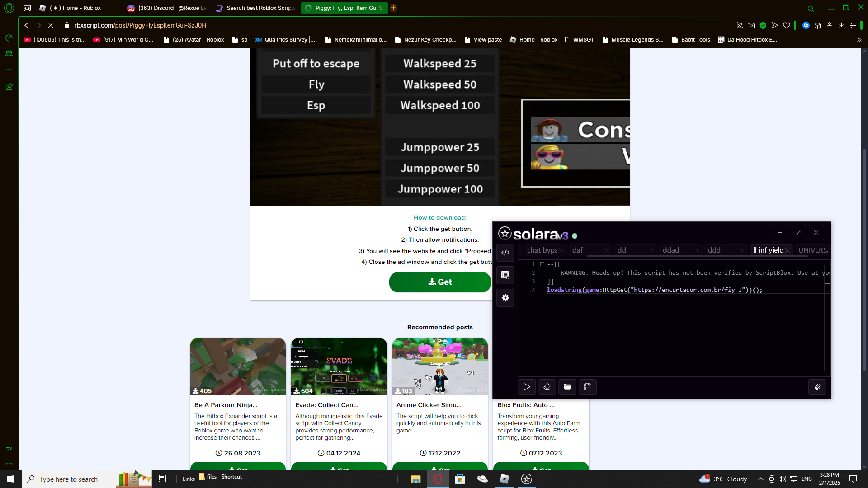868x488 pixels.
Task: Open Solara script list panel icon
Action: coord(505,275)
